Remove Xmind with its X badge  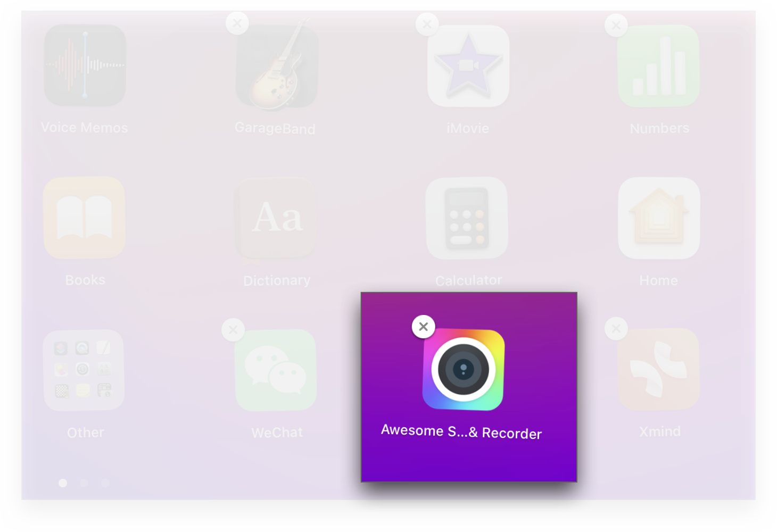pos(616,329)
